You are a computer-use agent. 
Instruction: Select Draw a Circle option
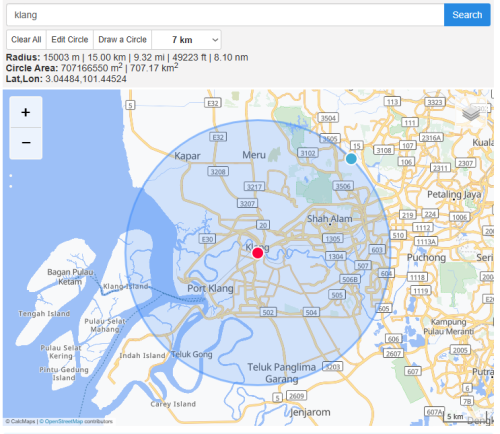122,40
